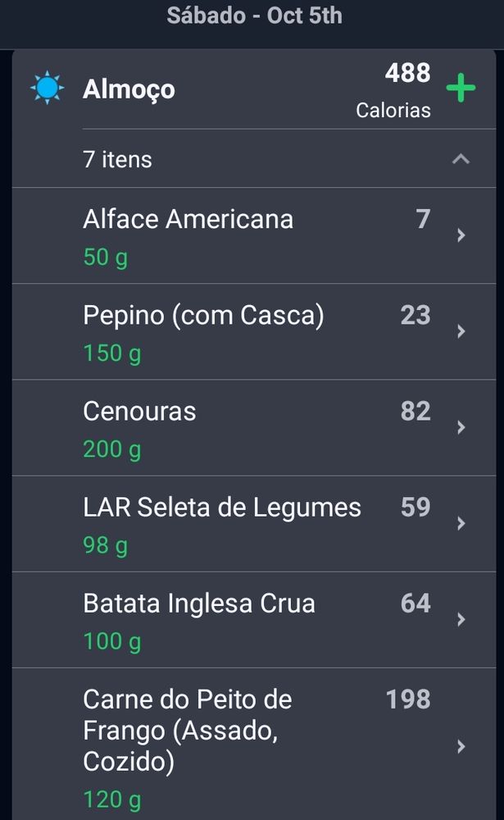Select the Alface Americana food entry
The image size is (504, 820).
pyautogui.click(x=246, y=235)
